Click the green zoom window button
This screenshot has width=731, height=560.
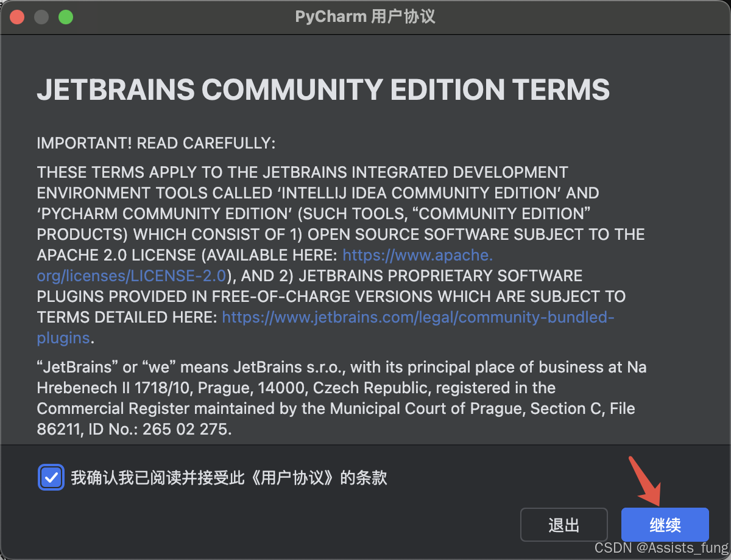(x=66, y=17)
